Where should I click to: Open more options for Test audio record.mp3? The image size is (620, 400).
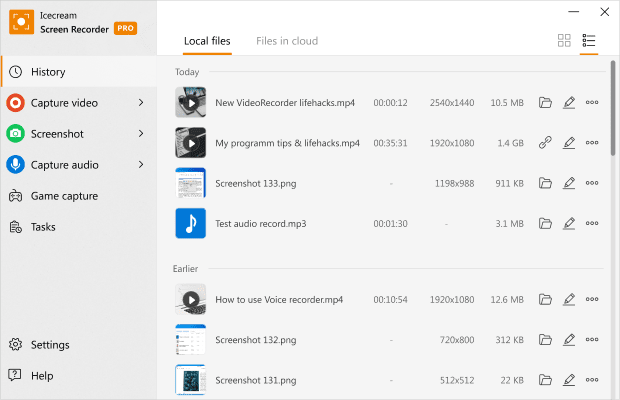click(592, 223)
